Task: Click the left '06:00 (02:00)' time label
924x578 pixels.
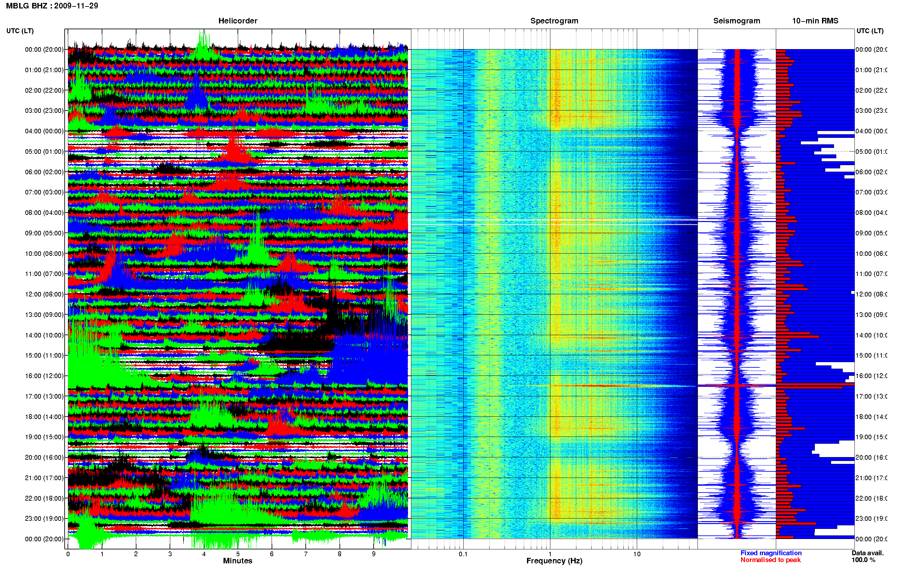Action: [44, 172]
